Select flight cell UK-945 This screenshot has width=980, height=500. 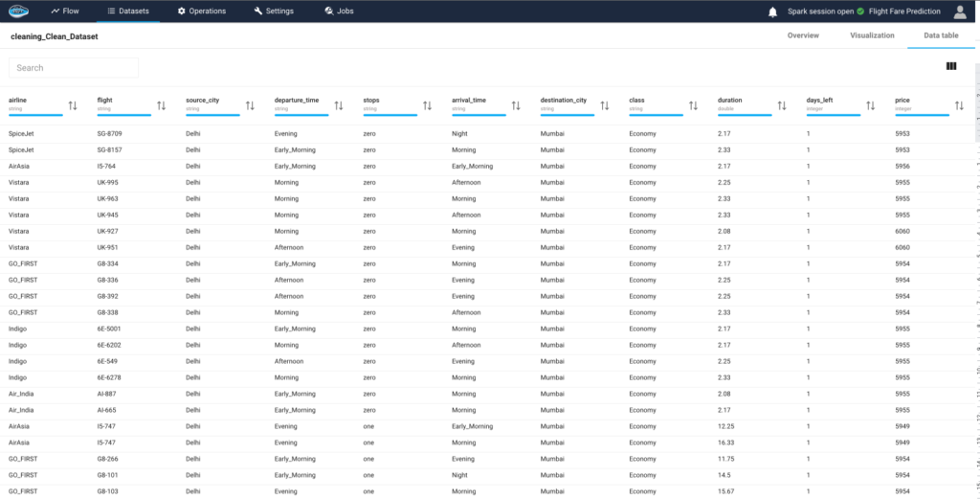click(108, 216)
